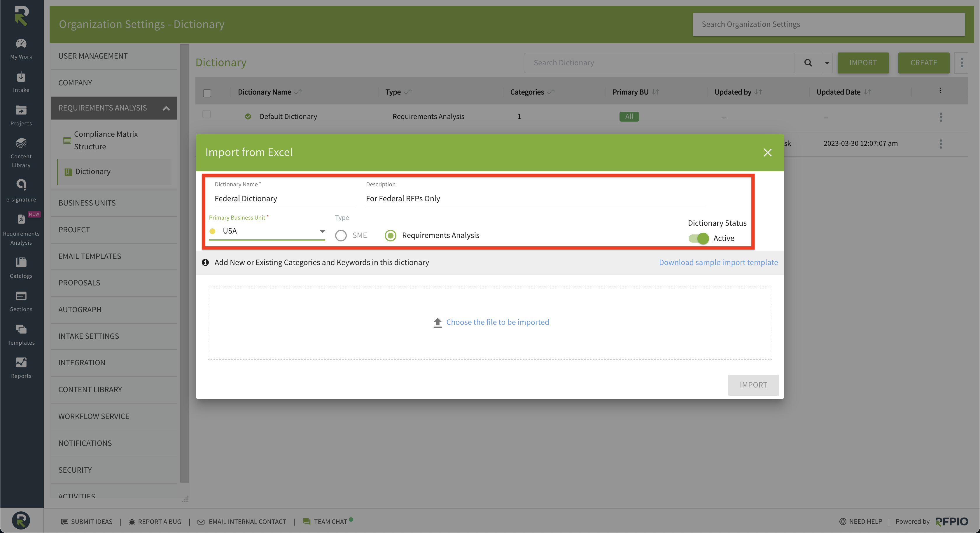The height and width of the screenshot is (533, 980).
Task: Click the RFPIO logo at top left
Action: pyautogui.click(x=21, y=16)
